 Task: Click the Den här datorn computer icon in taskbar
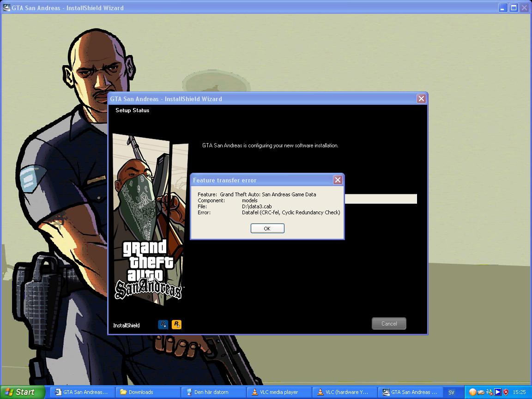coord(189,392)
